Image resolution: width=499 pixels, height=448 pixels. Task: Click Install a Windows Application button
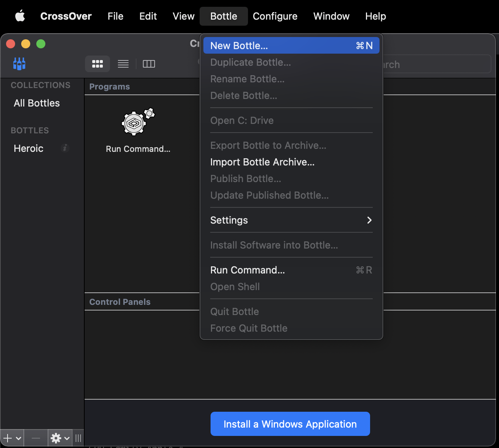(290, 424)
